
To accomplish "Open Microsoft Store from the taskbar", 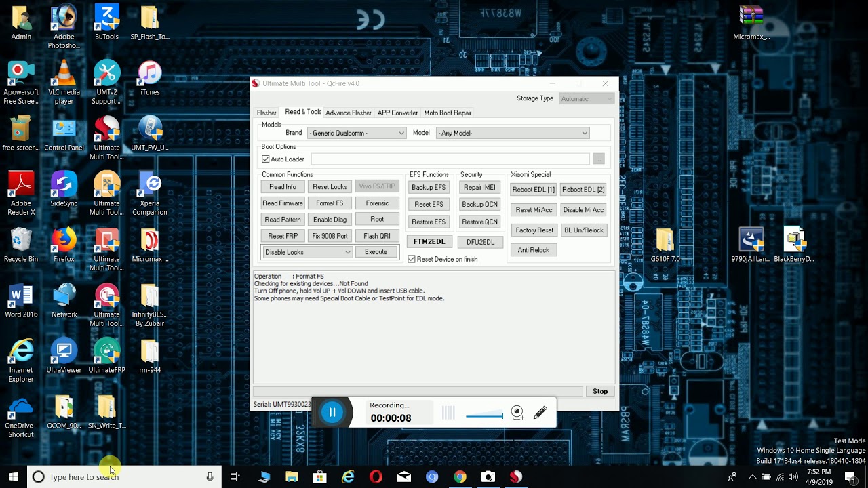I will pyautogui.click(x=319, y=476).
